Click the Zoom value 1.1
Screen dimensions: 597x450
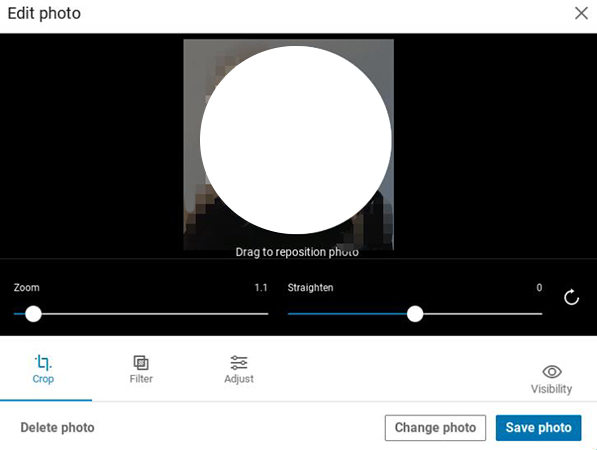tap(261, 287)
